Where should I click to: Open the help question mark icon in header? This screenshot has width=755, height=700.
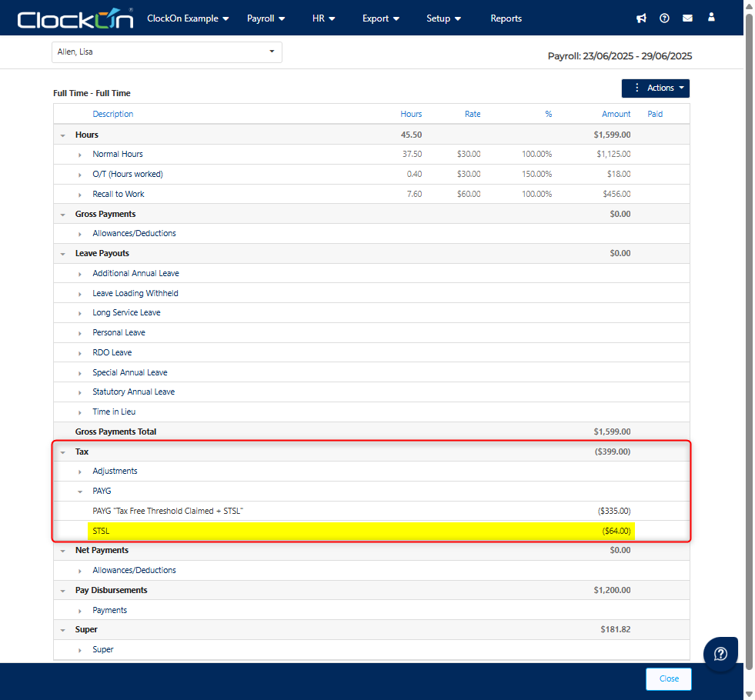click(x=664, y=18)
